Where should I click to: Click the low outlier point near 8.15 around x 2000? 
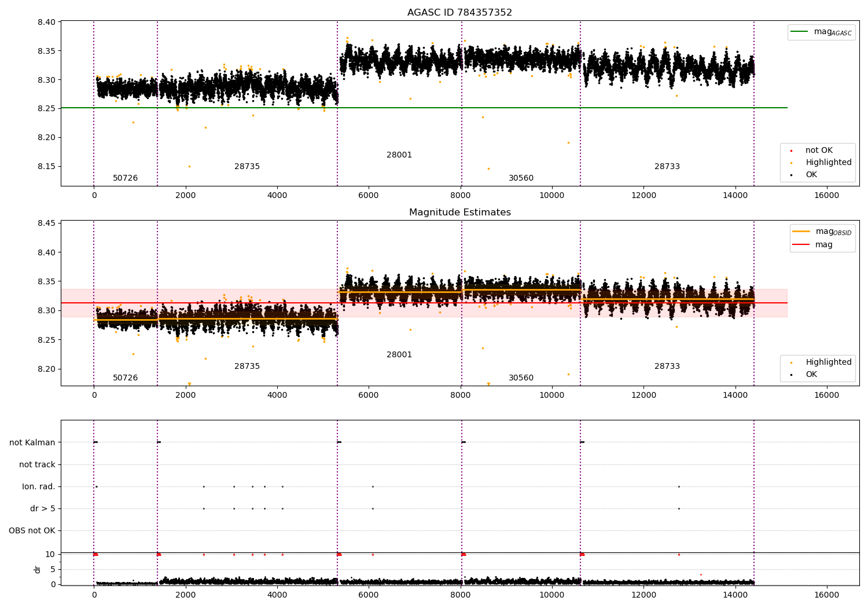point(189,166)
